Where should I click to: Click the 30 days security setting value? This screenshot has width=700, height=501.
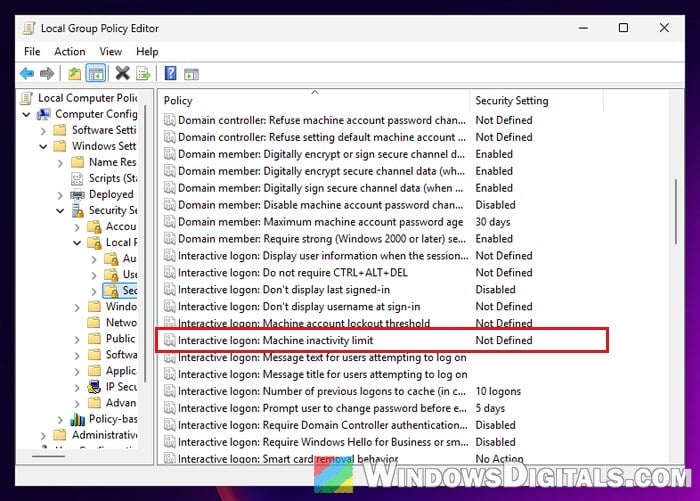492,222
